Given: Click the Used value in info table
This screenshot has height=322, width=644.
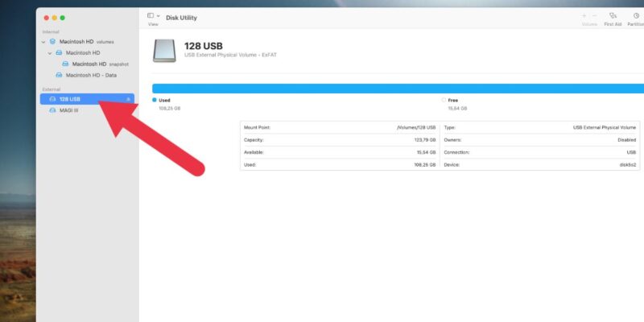Looking at the screenshot, I should [x=425, y=165].
